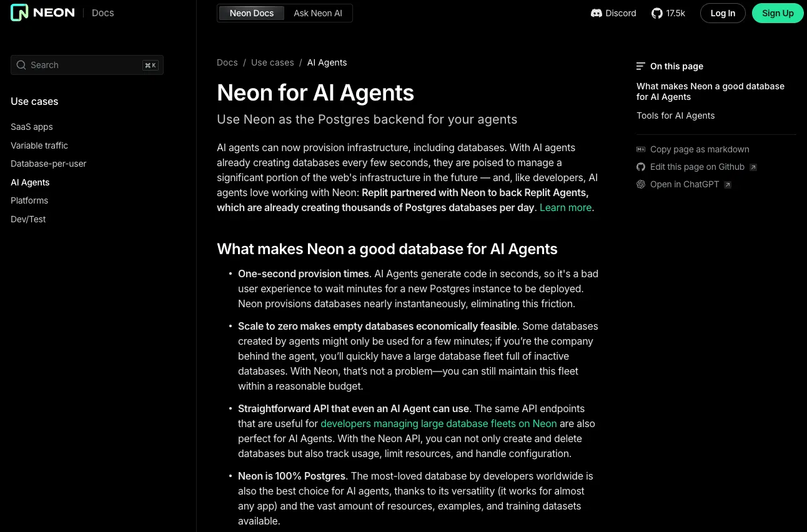Open the Discord community icon
The height and width of the screenshot is (532, 807).
point(597,12)
